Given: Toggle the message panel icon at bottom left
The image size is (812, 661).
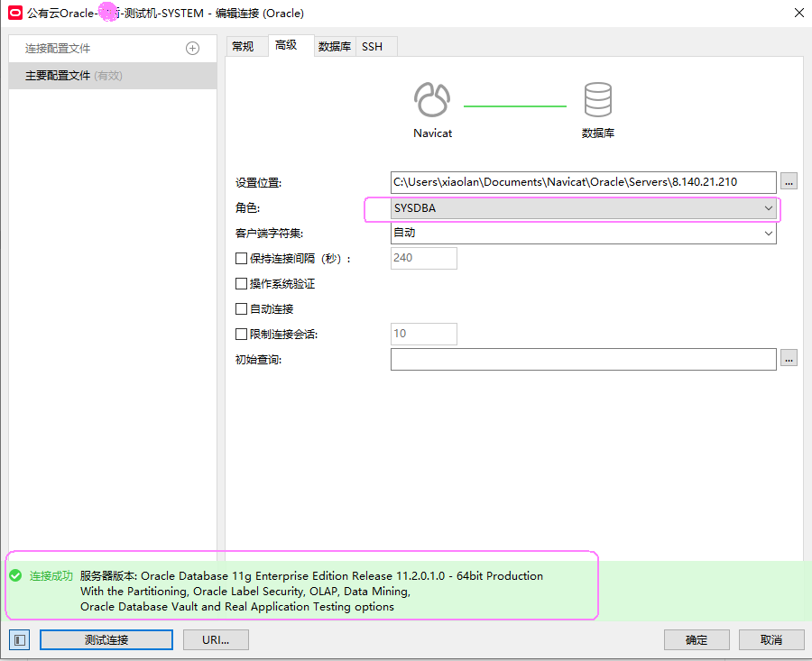Looking at the screenshot, I should point(18,639).
